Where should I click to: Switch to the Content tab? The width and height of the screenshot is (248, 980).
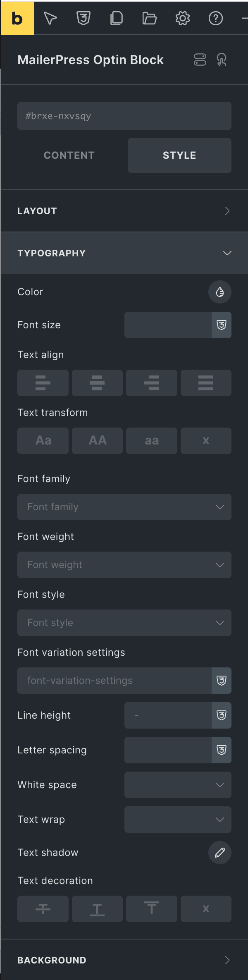pos(69,155)
